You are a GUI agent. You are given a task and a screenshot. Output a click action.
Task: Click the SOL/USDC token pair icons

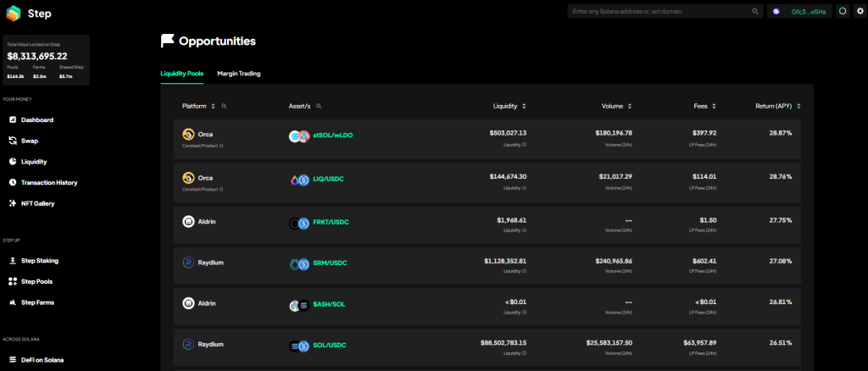(x=299, y=346)
